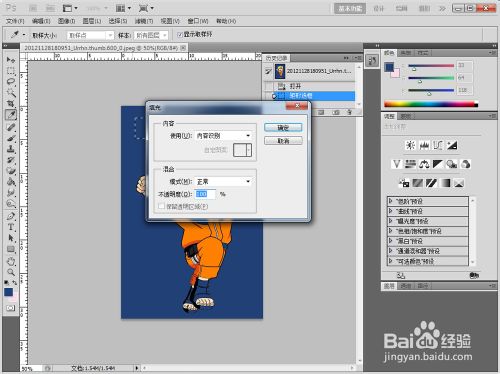Expand the "曝光度"预设 presets group
The height and width of the screenshot is (374, 500).
391,221
